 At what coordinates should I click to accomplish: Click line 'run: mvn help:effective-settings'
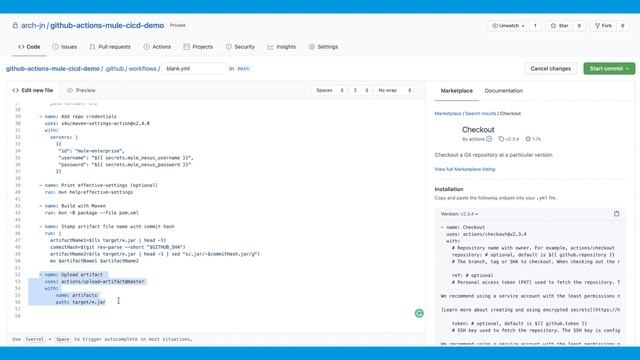(89, 192)
